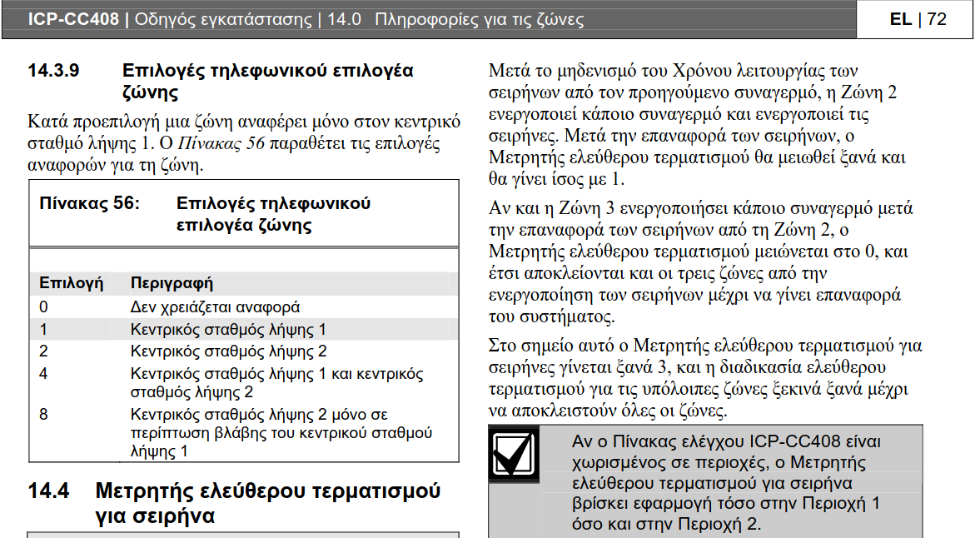Click header text 'Πληροφορίες για τις ζώνες'
980x538 pixels.
click(x=480, y=19)
